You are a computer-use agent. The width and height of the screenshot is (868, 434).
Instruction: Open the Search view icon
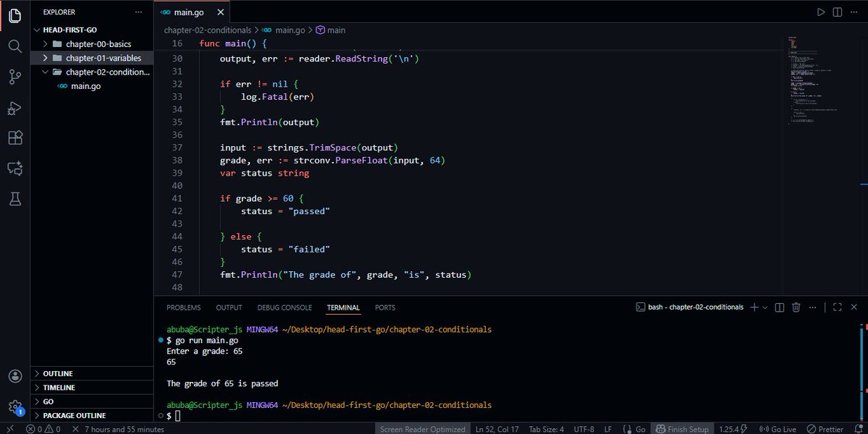pos(15,46)
